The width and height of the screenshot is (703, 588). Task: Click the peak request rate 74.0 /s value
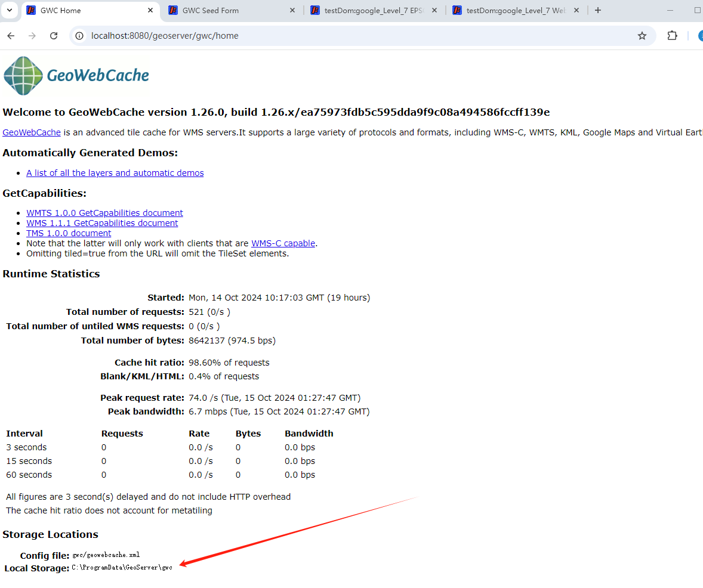tap(275, 398)
